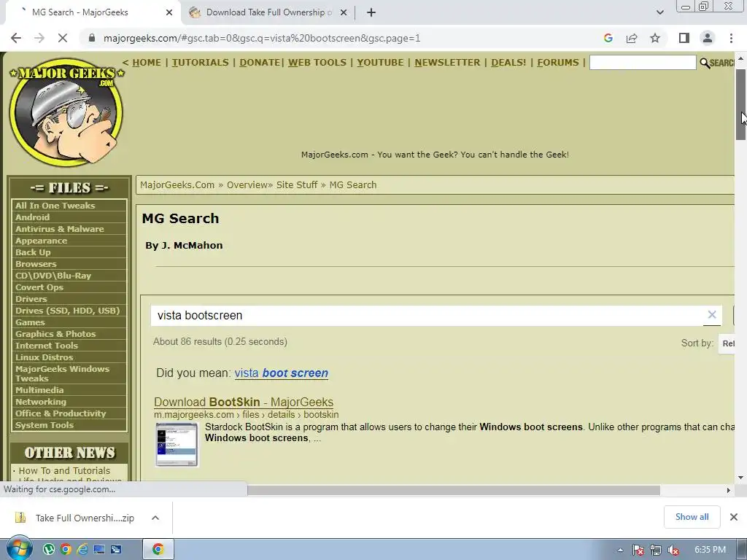This screenshot has height=560, width=747.
Task: Open the TUTORIALS nav link
Action: pyautogui.click(x=200, y=63)
